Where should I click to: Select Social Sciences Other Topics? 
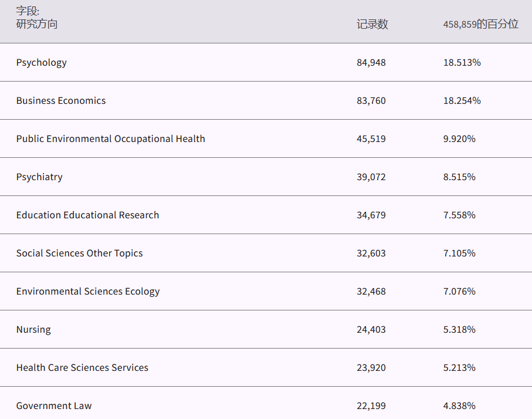tap(79, 254)
